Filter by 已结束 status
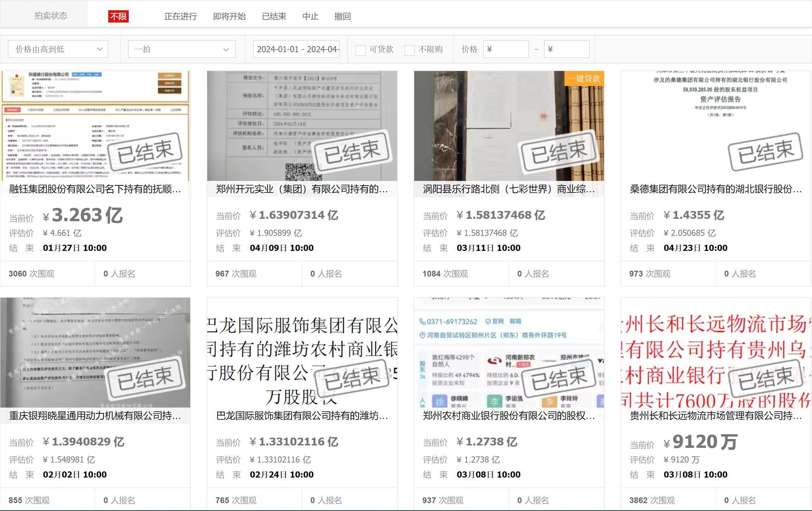Screen dimensions: 812x511 click(x=274, y=16)
